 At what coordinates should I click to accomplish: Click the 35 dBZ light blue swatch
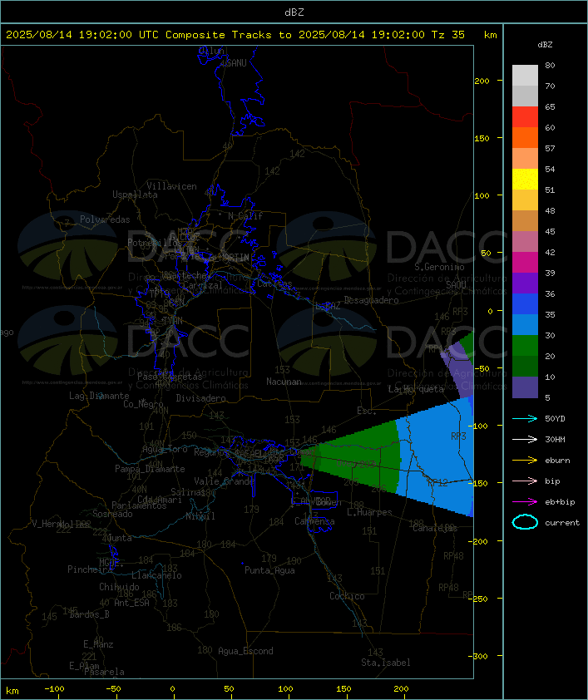click(x=525, y=325)
